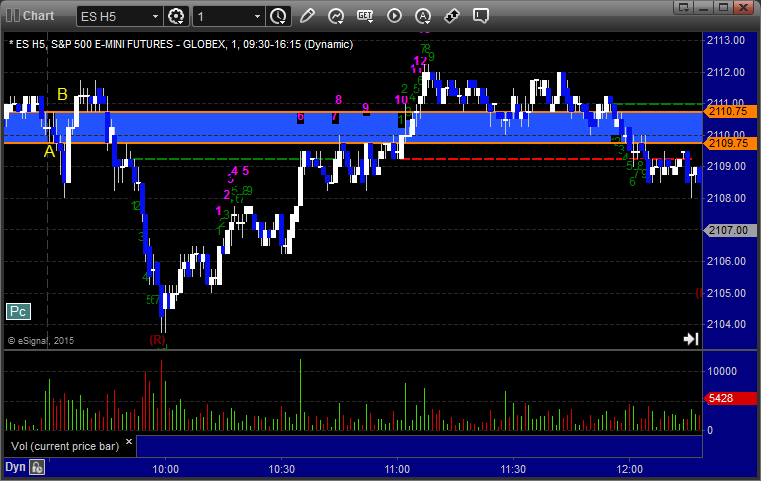Click the 10:00 time axis label
Image resolution: width=761 pixels, height=481 pixels.
tap(165, 469)
